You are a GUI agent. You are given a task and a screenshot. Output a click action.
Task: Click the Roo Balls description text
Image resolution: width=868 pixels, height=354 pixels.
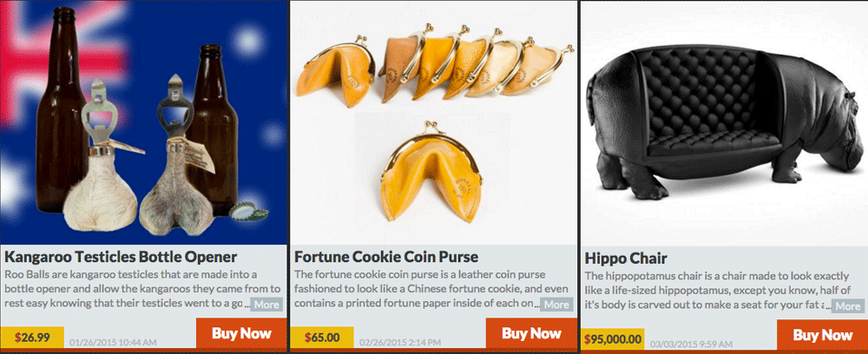pos(142,289)
